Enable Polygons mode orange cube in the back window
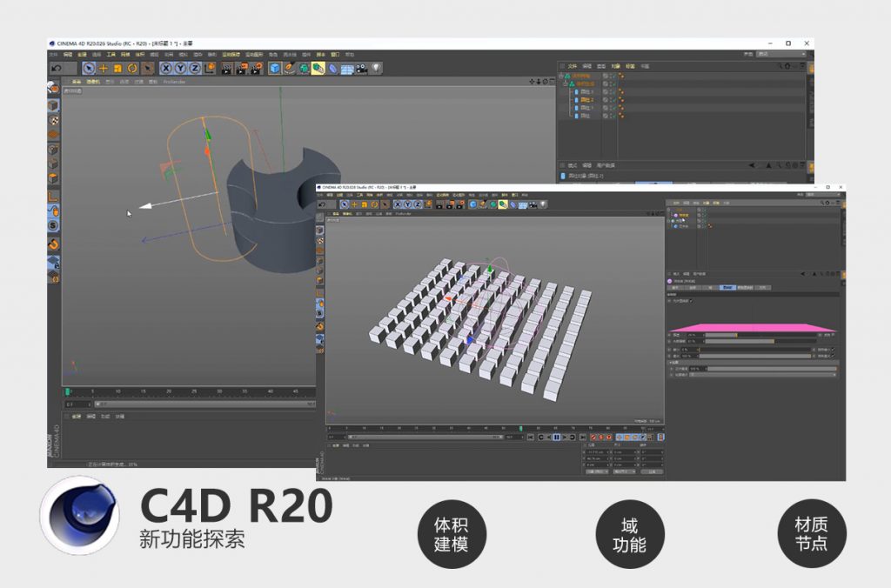891x588 pixels. [53, 177]
